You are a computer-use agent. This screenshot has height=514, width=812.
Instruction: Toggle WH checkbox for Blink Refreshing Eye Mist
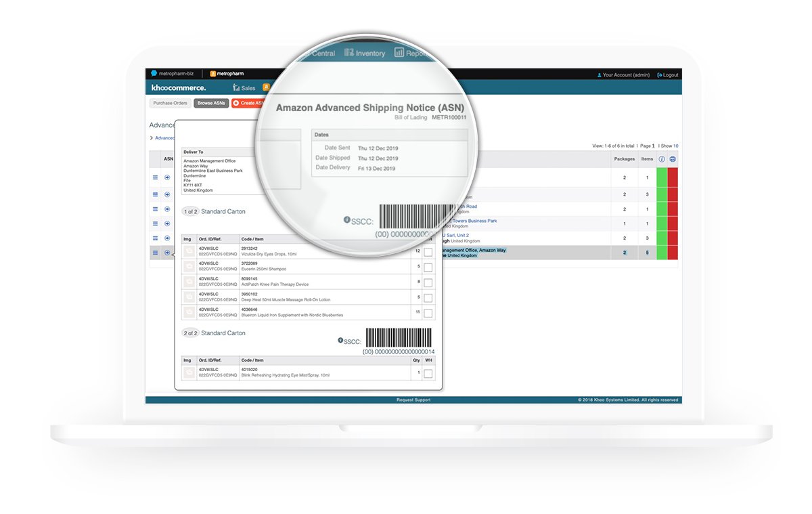tap(428, 373)
